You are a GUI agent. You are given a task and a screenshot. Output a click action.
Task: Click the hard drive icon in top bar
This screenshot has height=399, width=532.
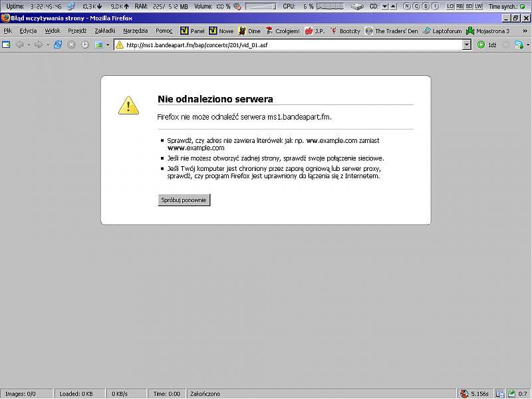[357, 6]
